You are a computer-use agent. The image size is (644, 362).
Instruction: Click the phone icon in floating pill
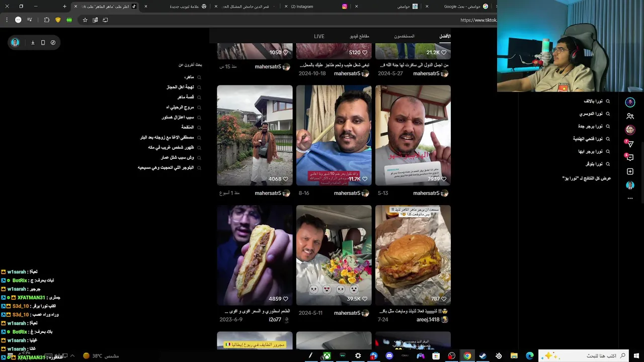pyautogui.click(x=43, y=43)
